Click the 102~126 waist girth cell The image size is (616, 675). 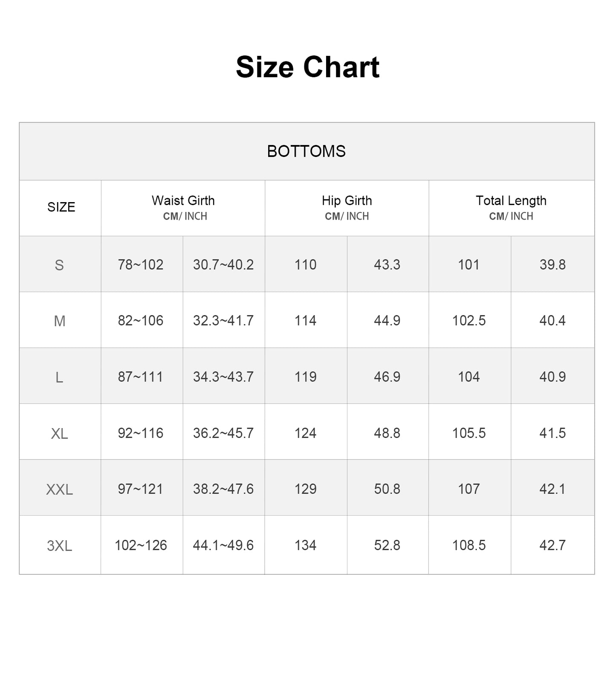point(141,545)
